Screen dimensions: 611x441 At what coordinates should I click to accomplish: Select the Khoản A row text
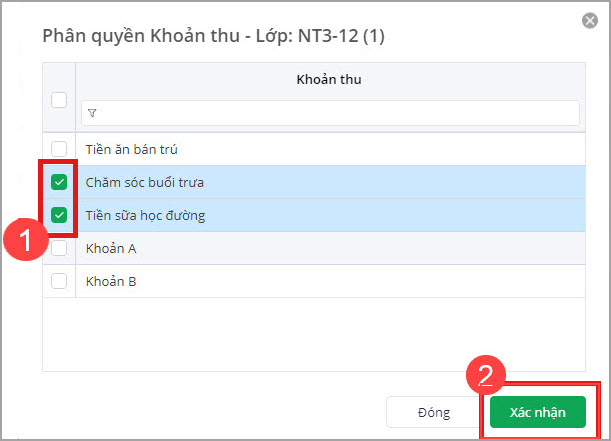111,248
